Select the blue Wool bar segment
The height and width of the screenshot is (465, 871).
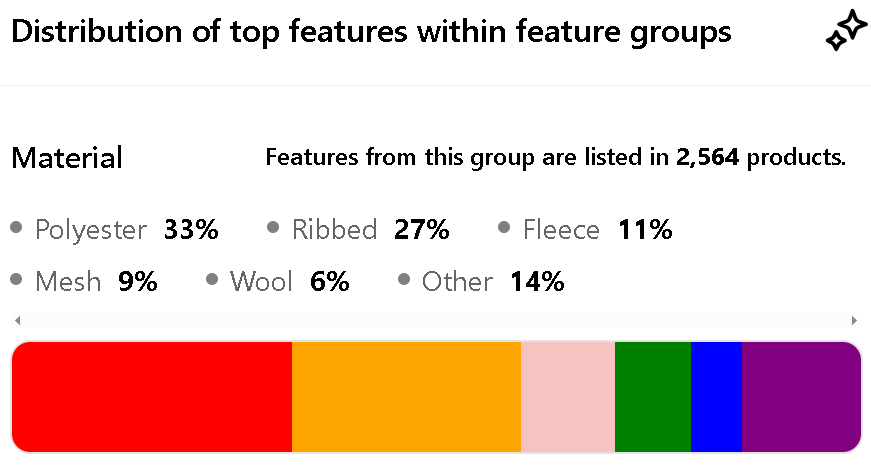pos(716,397)
